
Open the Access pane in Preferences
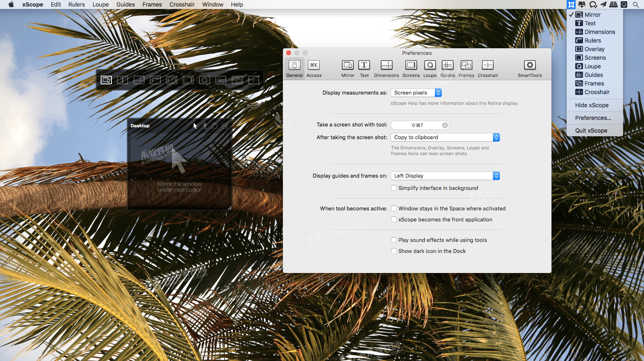pyautogui.click(x=314, y=68)
